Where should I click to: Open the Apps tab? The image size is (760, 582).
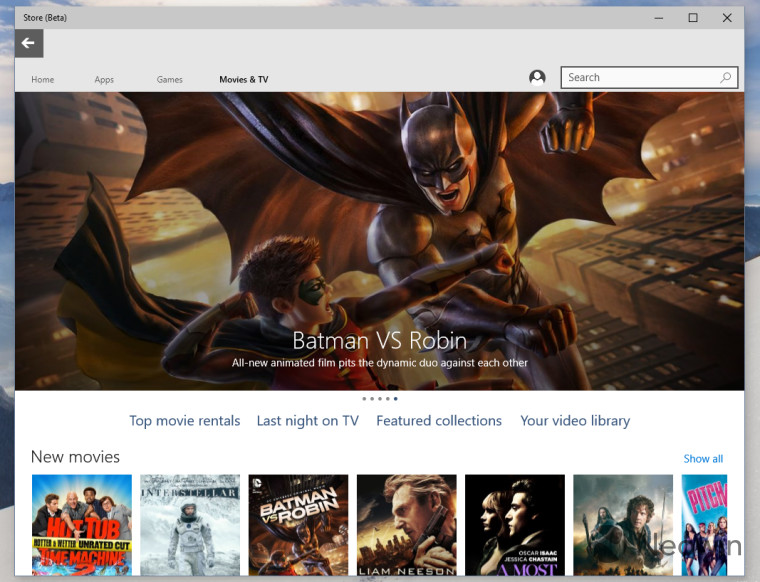click(104, 80)
